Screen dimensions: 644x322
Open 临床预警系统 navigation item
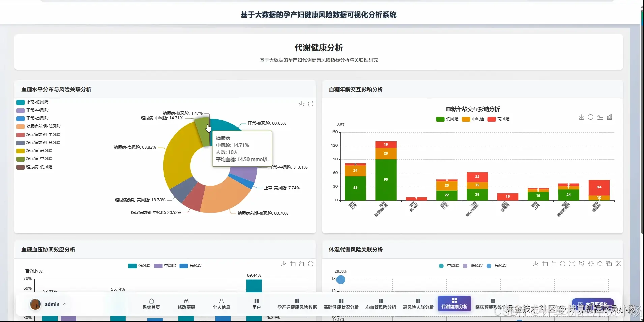click(493, 304)
